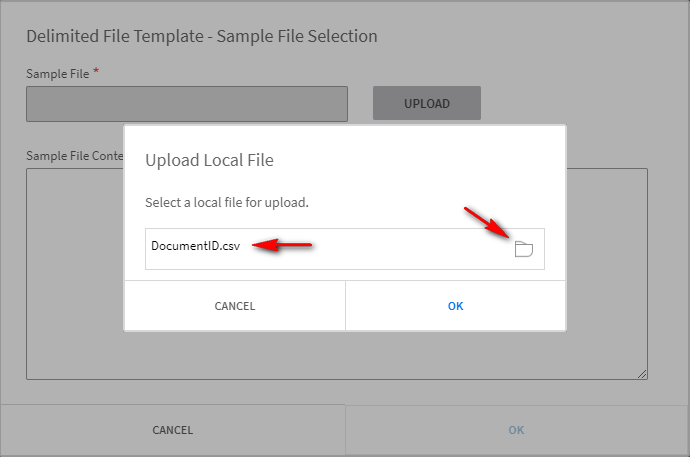Click the 'Select a local file for upload.' text
The height and width of the screenshot is (457, 690).
(x=227, y=202)
